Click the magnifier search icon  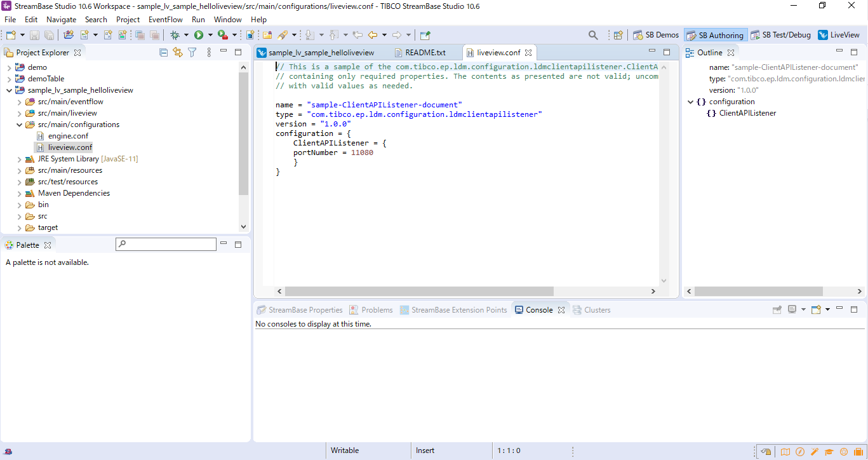(593, 36)
